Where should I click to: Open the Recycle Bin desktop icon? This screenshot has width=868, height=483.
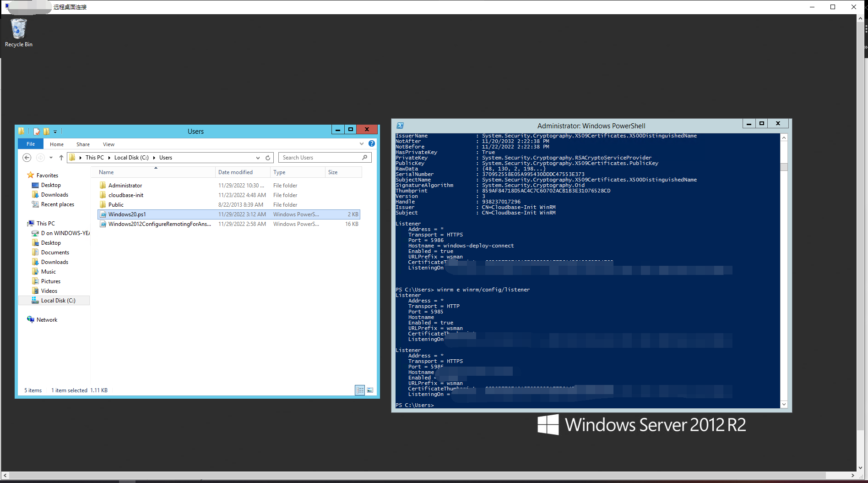[x=18, y=33]
